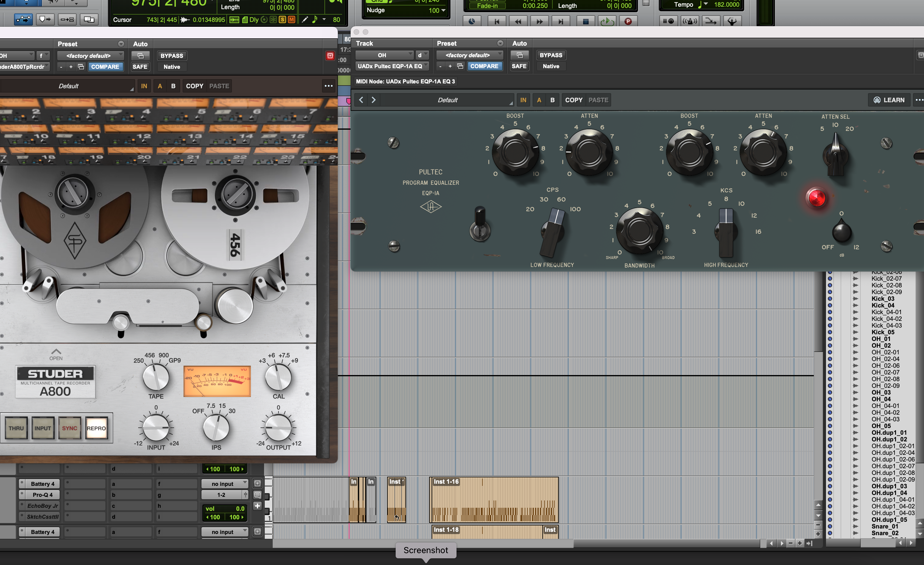Select preset slot A in Studer plugin
Image resolution: width=924 pixels, height=565 pixels.
point(160,86)
